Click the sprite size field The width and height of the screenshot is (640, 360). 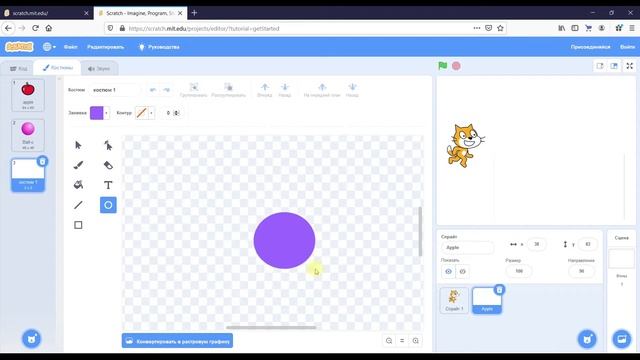point(519,271)
